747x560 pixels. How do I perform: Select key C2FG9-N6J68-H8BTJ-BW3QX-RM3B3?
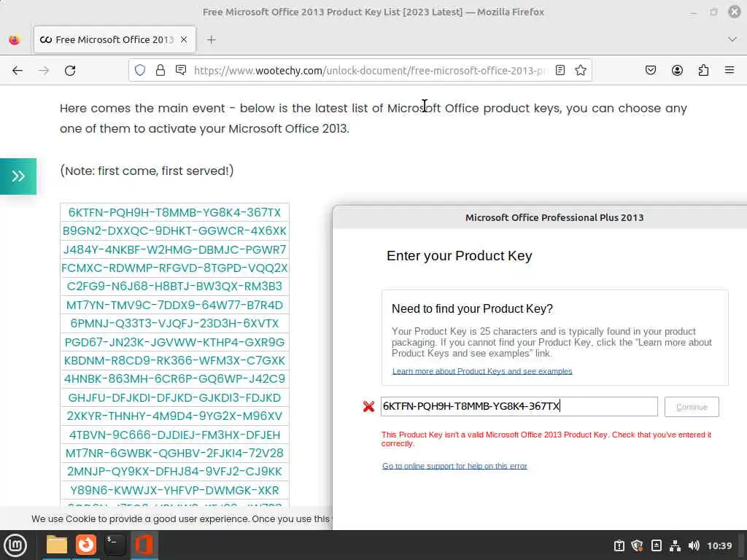[x=174, y=286]
